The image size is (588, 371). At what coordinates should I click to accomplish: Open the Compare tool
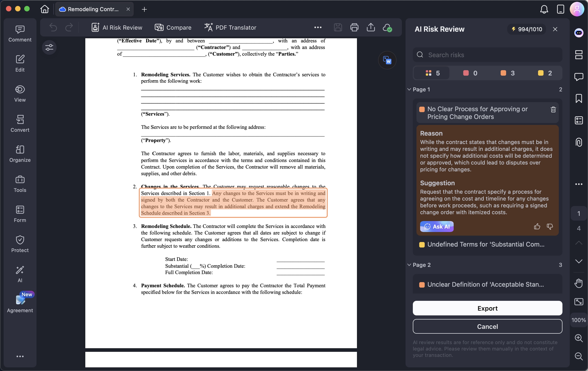pos(173,27)
